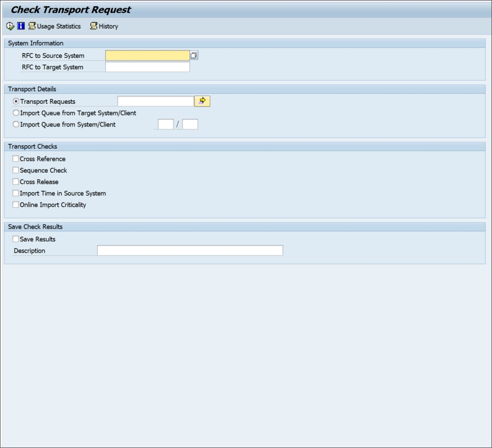Enable the Cross Release checkbox
Screen dimensions: 492x448
coord(16,182)
